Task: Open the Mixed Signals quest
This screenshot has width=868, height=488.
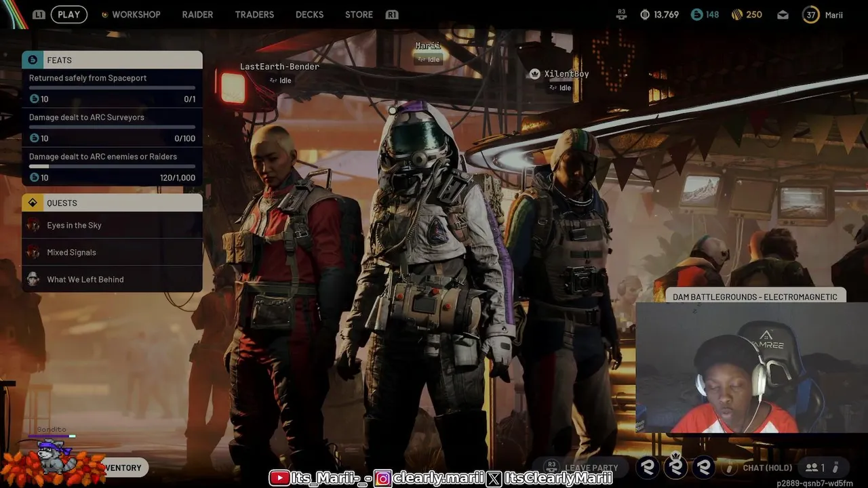Action: (x=112, y=252)
